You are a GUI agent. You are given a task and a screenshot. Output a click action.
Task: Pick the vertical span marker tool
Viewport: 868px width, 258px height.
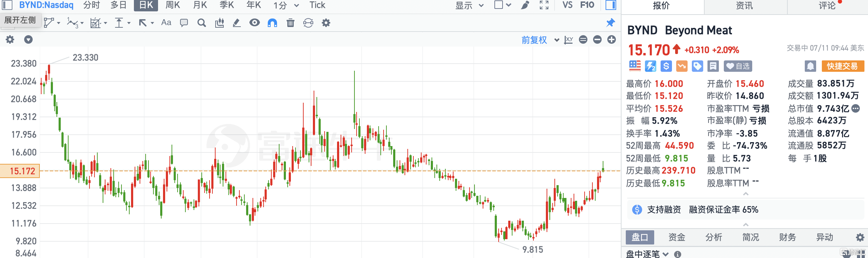coord(119,23)
